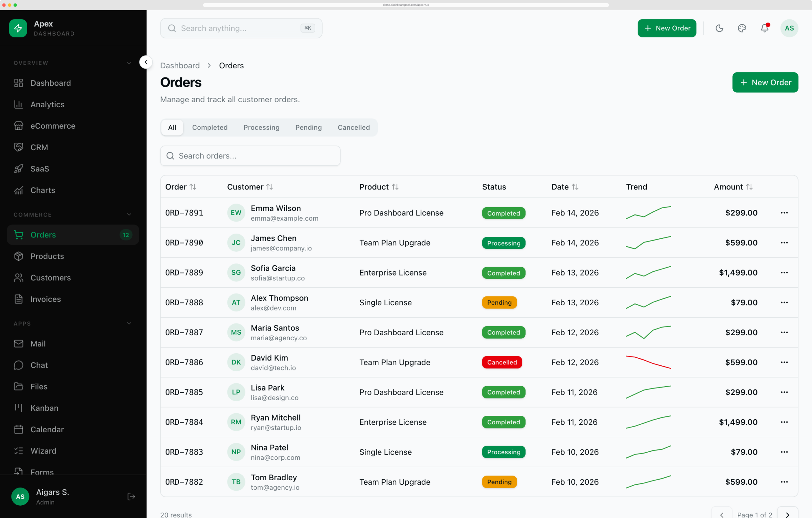Open the SaaS sidebar item
812x518 pixels.
point(73,169)
